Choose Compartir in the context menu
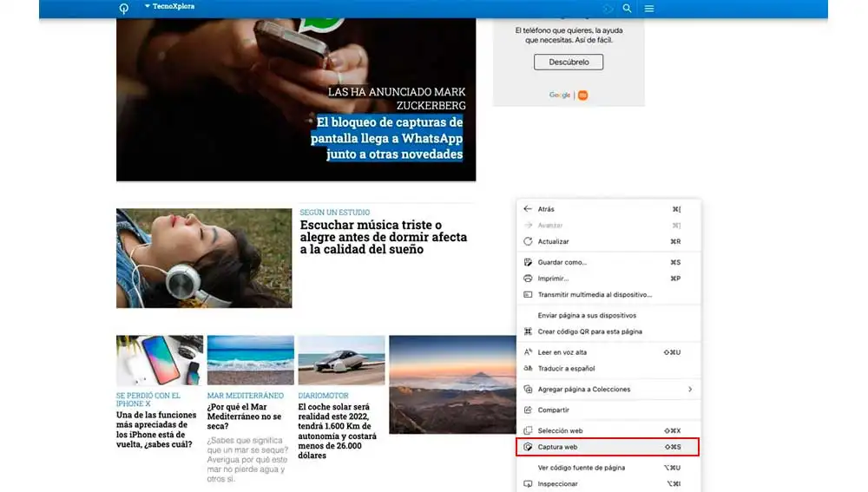The height and width of the screenshot is (492, 868). [608, 410]
